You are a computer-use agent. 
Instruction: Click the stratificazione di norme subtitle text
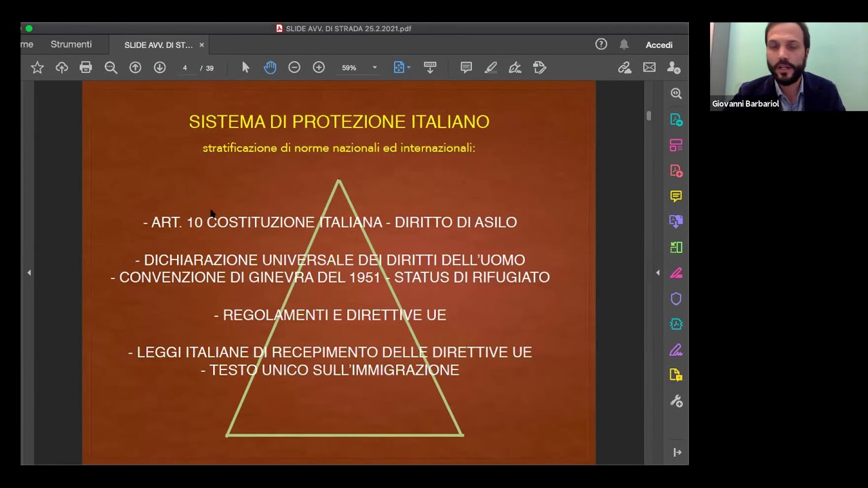tap(339, 148)
